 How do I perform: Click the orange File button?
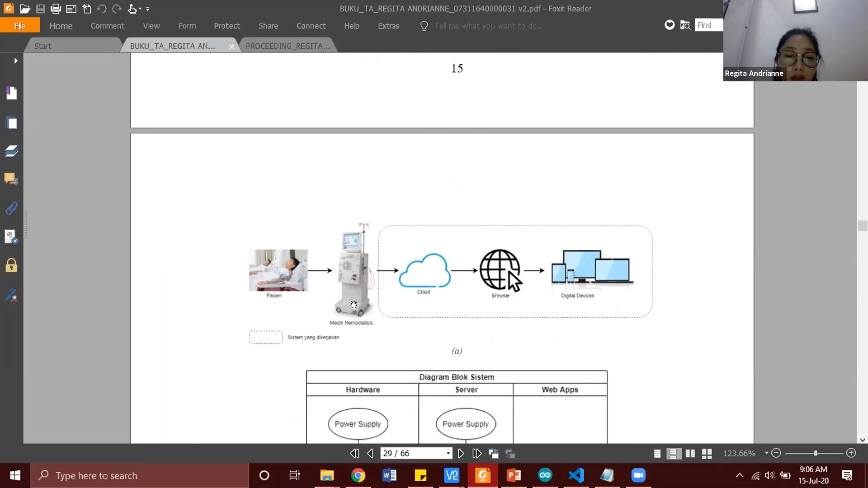(19, 26)
